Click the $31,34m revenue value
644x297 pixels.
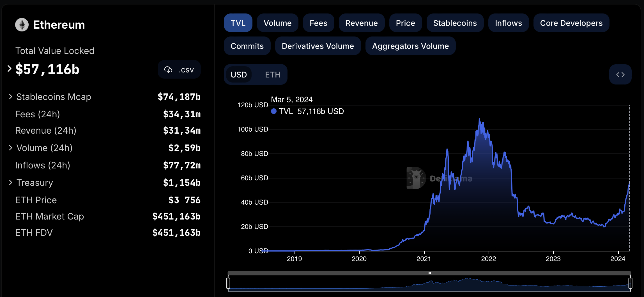coord(182,131)
